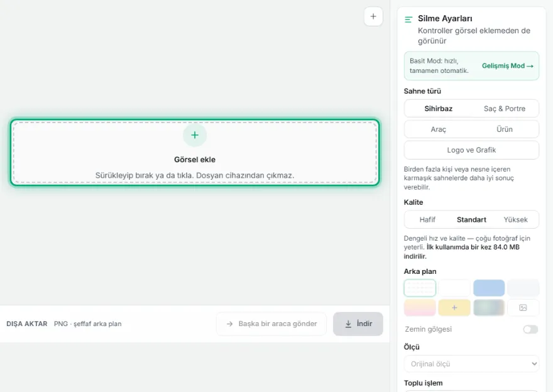Click the Toplu işlem heading
Viewport: 553px width, 392px height.
tap(423, 383)
